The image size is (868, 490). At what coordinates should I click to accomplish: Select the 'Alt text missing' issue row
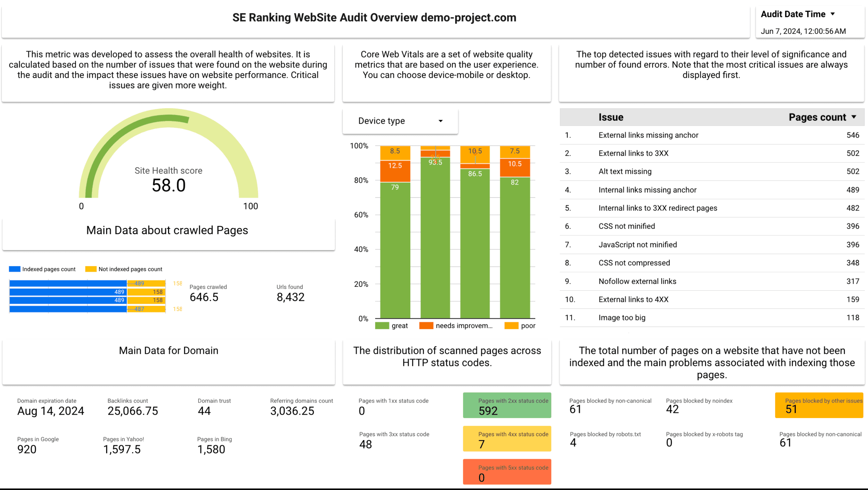[x=625, y=171]
